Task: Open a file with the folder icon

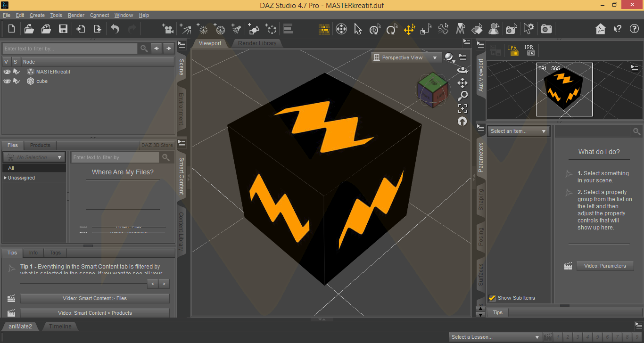Action: tap(29, 29)
